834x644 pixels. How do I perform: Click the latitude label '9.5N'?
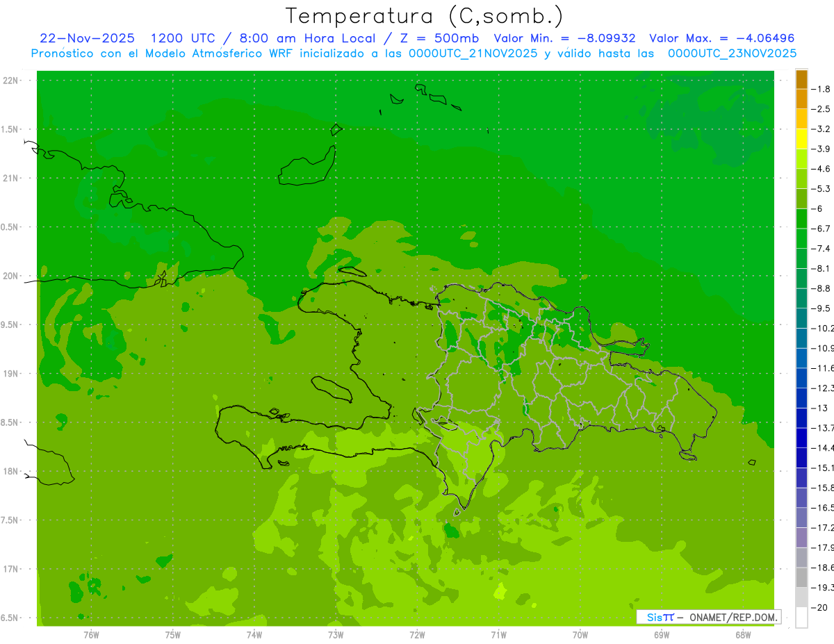pyautogui.click(x=10, y=324)
